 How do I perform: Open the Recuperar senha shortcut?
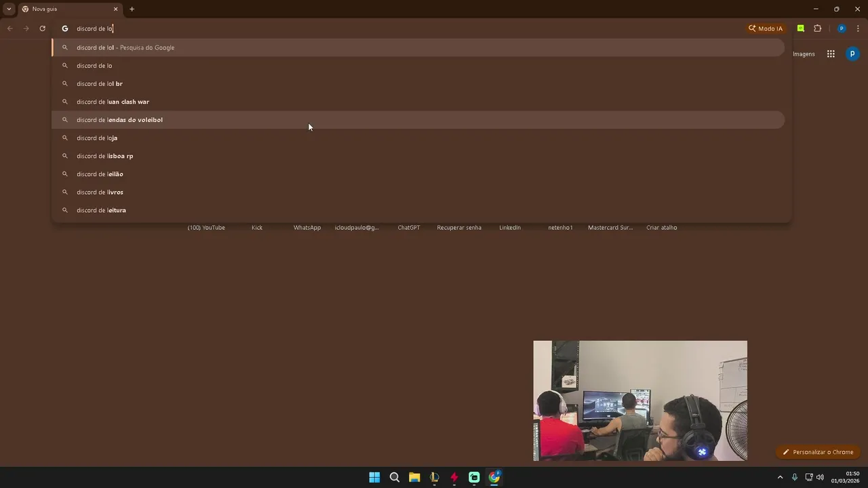coord(459,228)
